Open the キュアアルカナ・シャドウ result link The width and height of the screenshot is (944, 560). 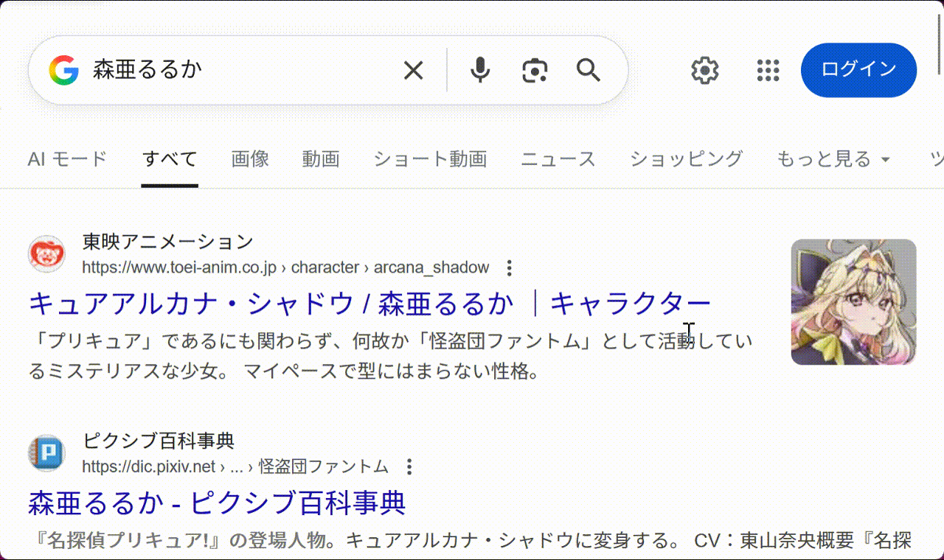(369, 303)
